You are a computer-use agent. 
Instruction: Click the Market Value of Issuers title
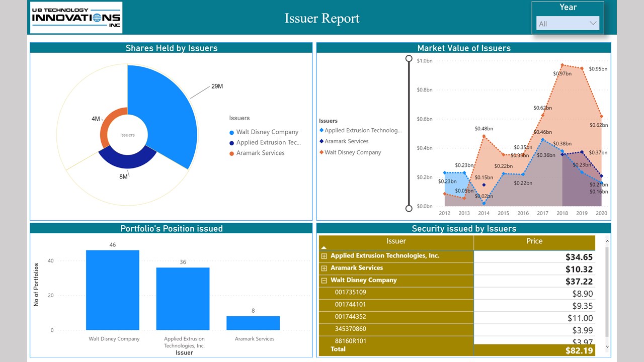[464, 48]
